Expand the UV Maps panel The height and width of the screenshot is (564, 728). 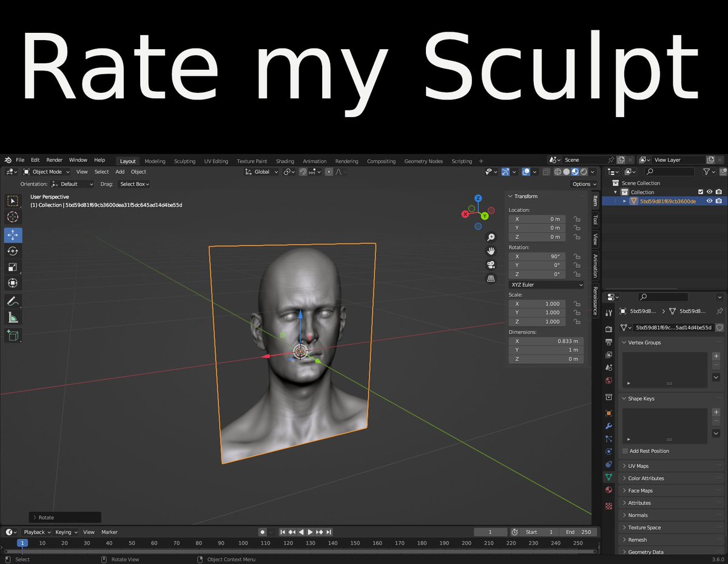click(672, 466)
